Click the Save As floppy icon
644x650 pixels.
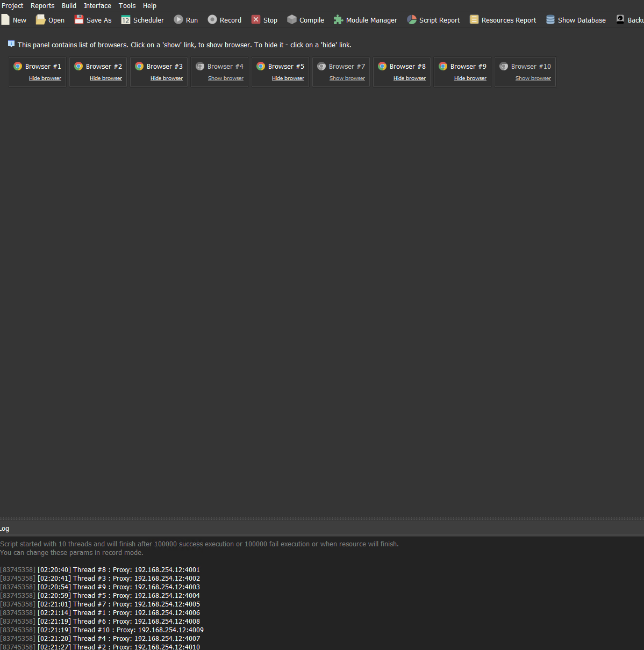coord(79,20)
